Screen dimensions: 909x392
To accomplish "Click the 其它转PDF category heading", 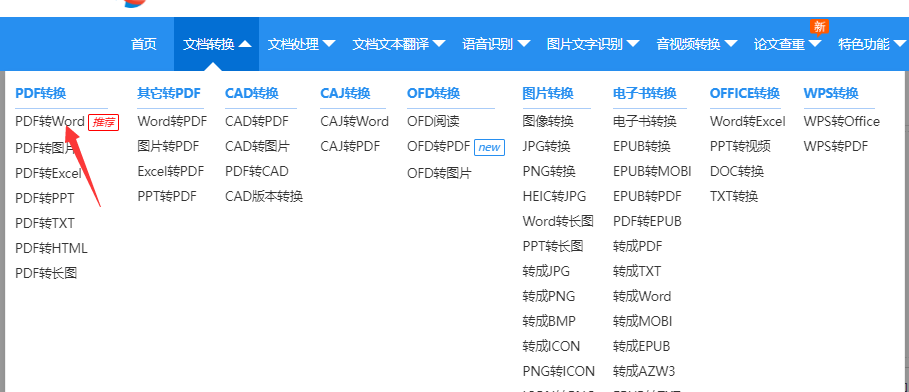I will 169,93.
